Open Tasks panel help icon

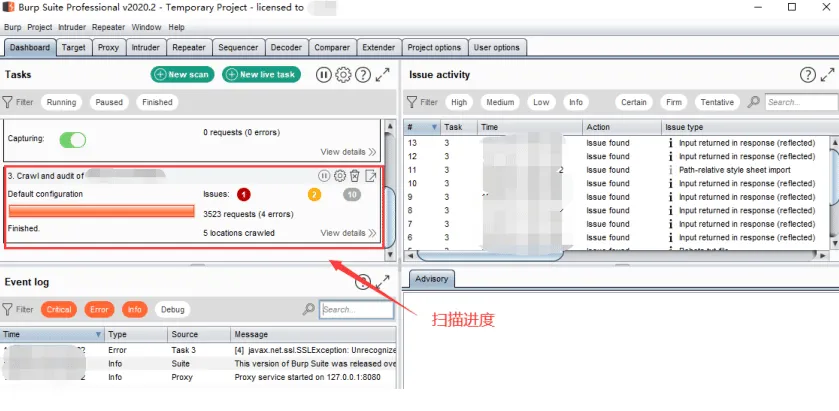pyautogui.click(x=363, y=75)
